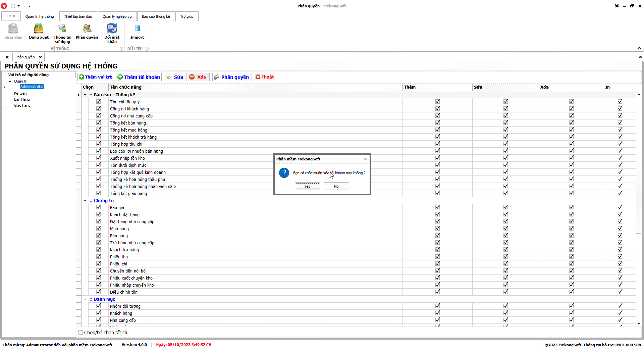Click row indicator arrow beside Báo cáo group
The image size is (644, 349).
coord(79,95)
